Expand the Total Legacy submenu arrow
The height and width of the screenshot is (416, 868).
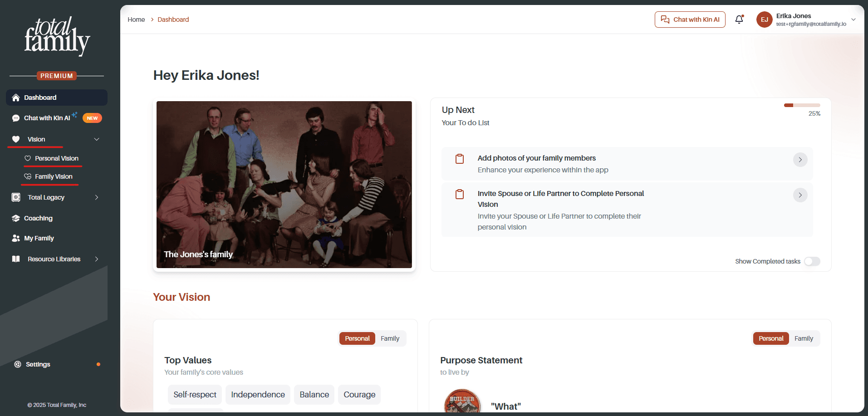coord(96,197)
